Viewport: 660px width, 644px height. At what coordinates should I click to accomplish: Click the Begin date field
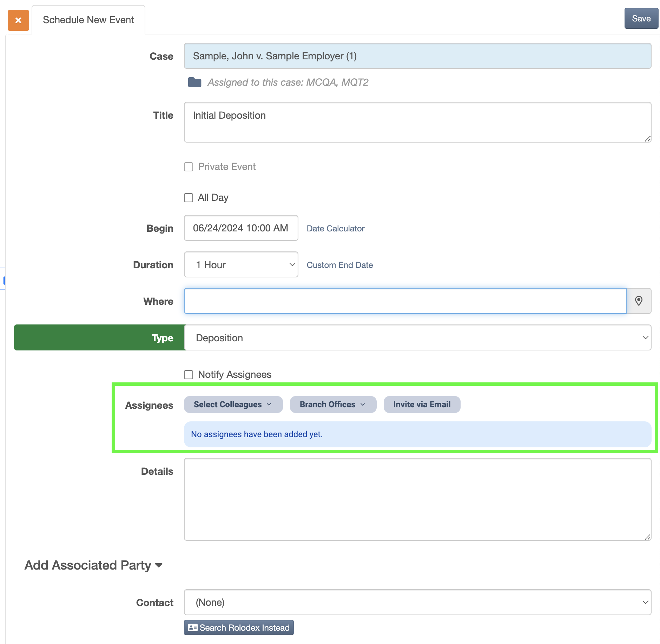coord(241,228)
